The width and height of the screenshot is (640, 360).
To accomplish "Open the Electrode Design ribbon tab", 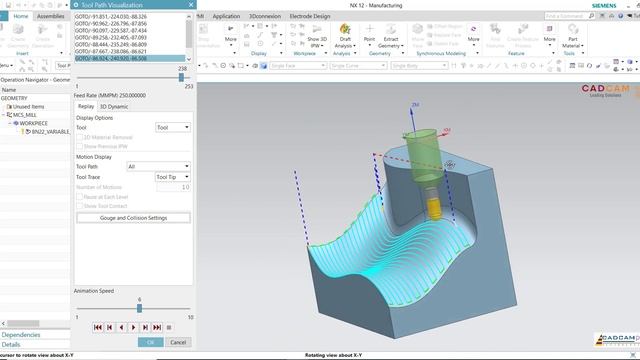I will (310, 16).
